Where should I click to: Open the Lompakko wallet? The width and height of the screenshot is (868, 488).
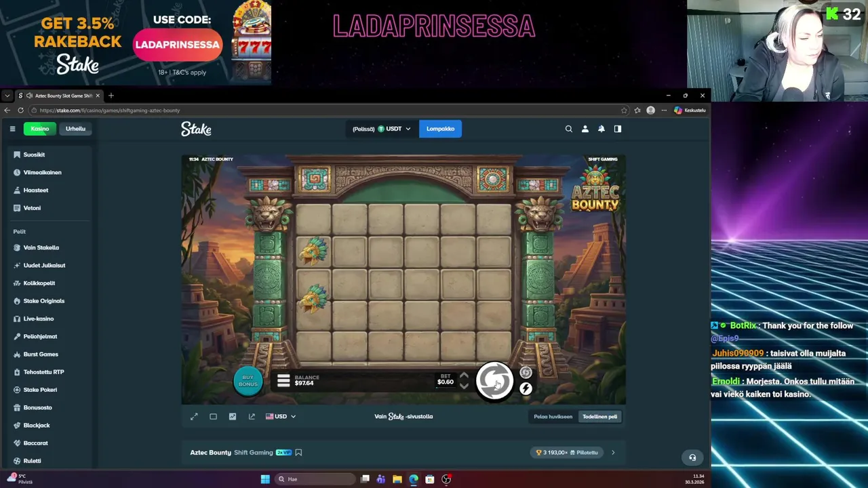[x=440, y=129]
